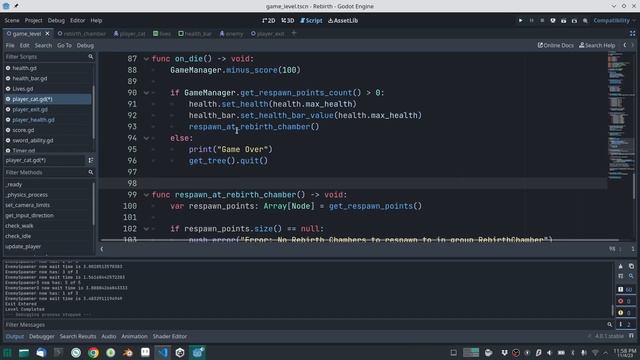This screenshot has width=640, height=360.
Task: Jump to _physics_process method
Action: 27,195
